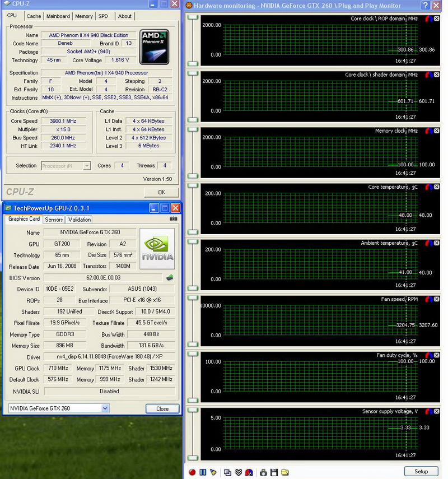Screen dimensions: 448x479
Task: Open the Processor #1 selection dropdown
Action: tap(87, 166)
